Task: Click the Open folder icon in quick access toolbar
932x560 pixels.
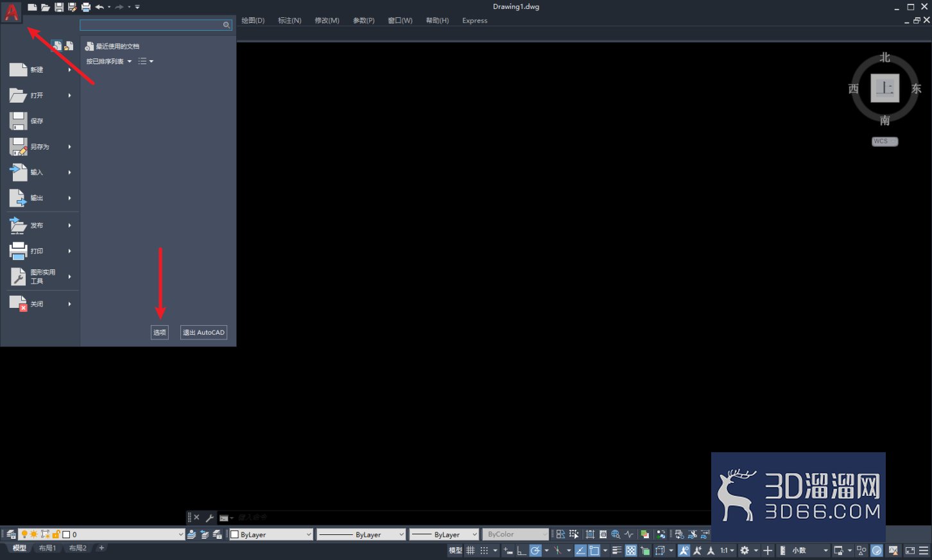Action: click(46, 7)
